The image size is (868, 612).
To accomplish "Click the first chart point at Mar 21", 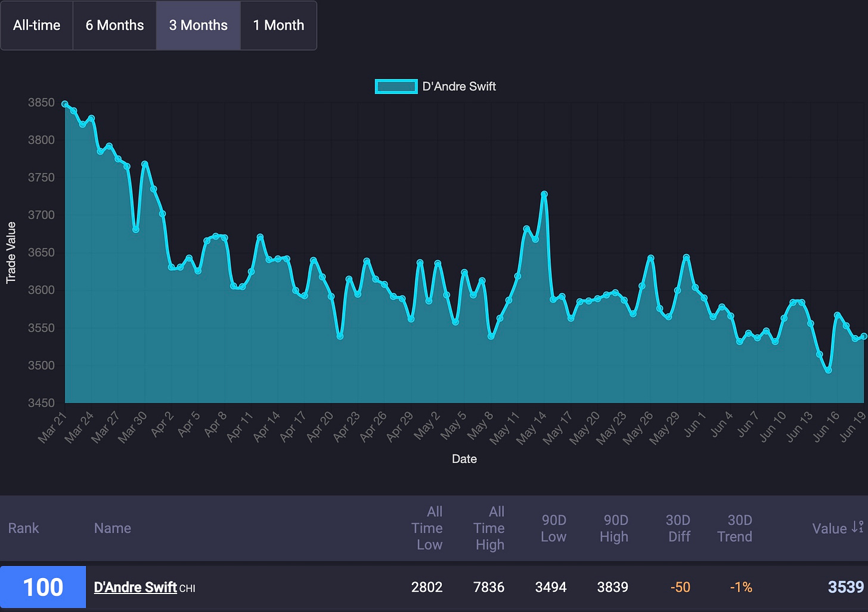I will [x=65, y=104].
